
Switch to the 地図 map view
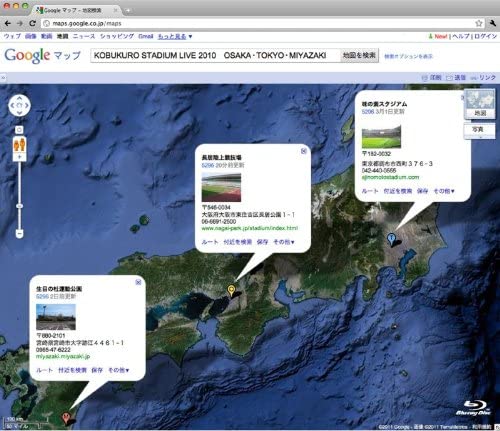pos(480,113)
